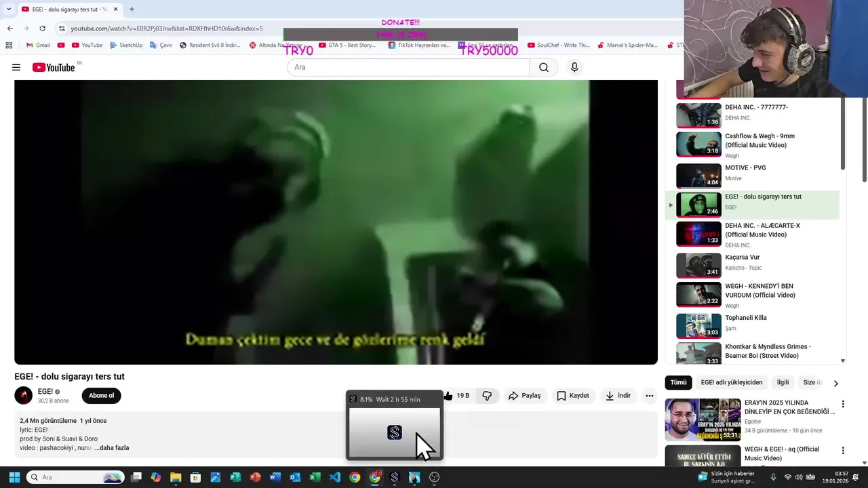Open options for ERAY'IN 2025 video
The height and width of the screenshot is (488, 868).
(x=843, y=405)
